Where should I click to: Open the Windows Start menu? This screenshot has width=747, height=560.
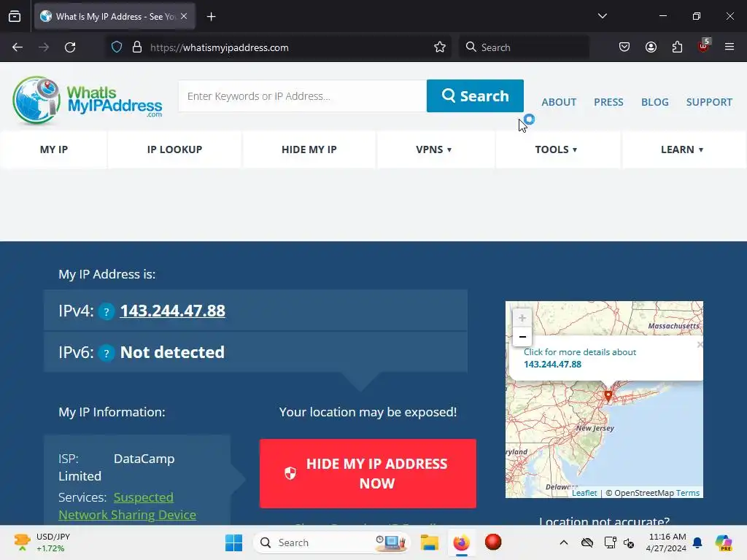click(x=233, y=542)
